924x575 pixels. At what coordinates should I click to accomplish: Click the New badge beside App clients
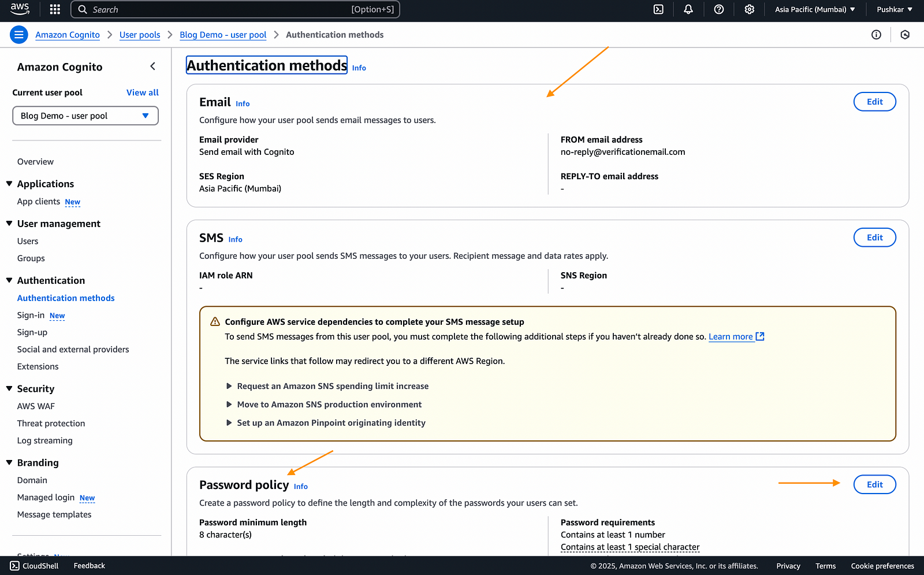coord(73,202)
